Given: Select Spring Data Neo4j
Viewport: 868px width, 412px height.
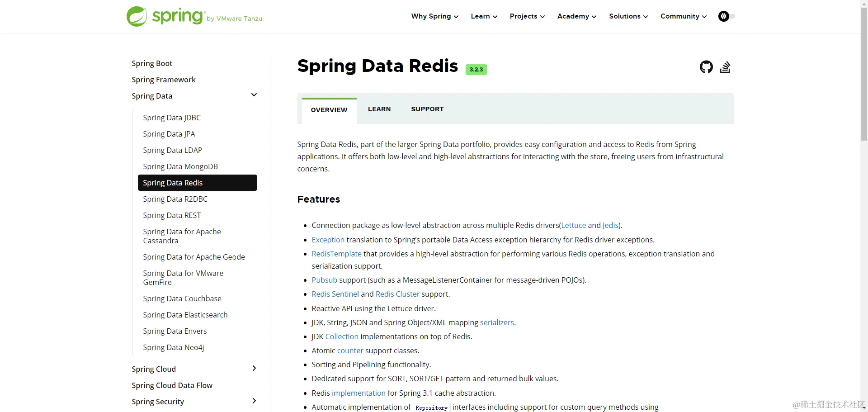Looking at the screenshot, I should point(174,347).
